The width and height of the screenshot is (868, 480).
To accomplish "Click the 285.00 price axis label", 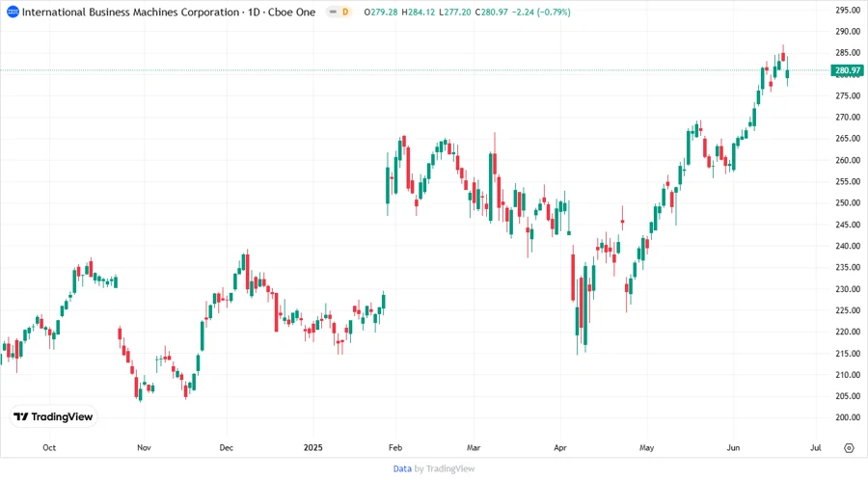I will (x=848, y=53).
